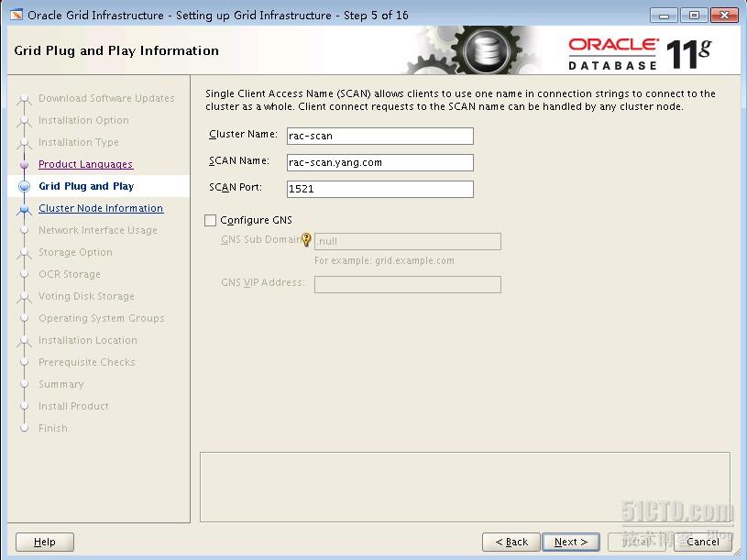747x560 pixels.
Task: Open the Product Languages step link
Action: point(86,164)
